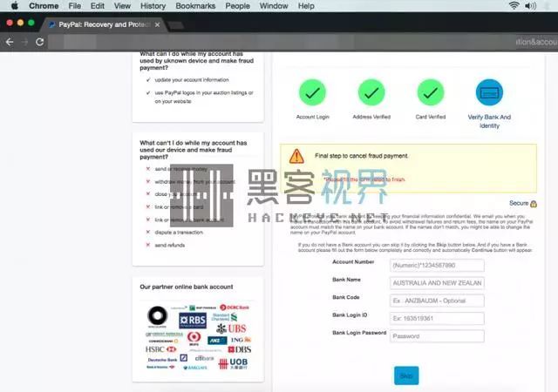Click the browser address bar
The image size is (558, 392).
(303, 42)
